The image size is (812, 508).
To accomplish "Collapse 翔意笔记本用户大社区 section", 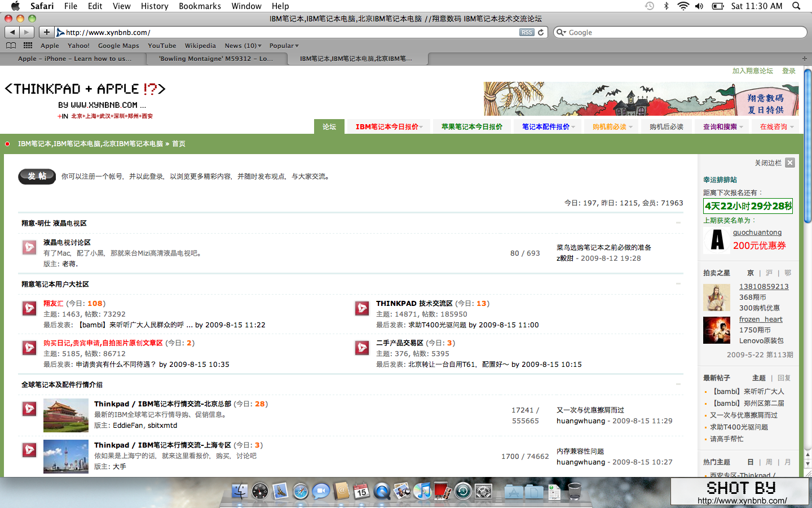I will 678,284.
